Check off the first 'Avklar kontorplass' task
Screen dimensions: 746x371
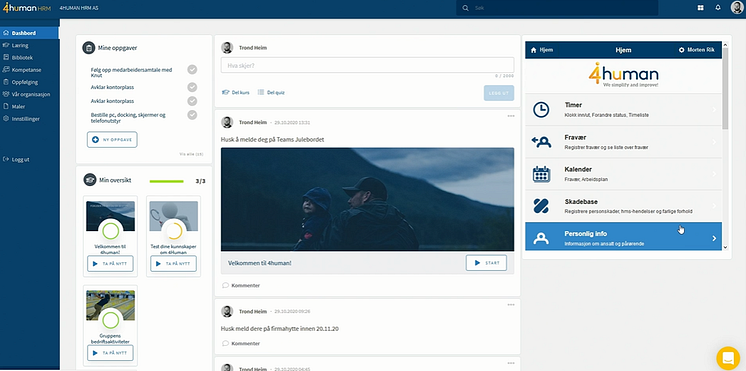click(192, 87)
